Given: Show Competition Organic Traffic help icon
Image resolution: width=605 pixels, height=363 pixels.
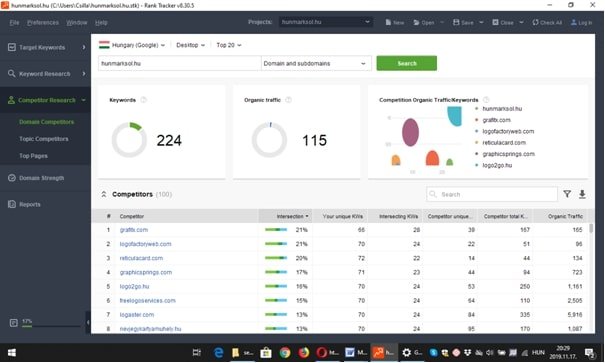Looking at the screenshot, I should 486,100.
